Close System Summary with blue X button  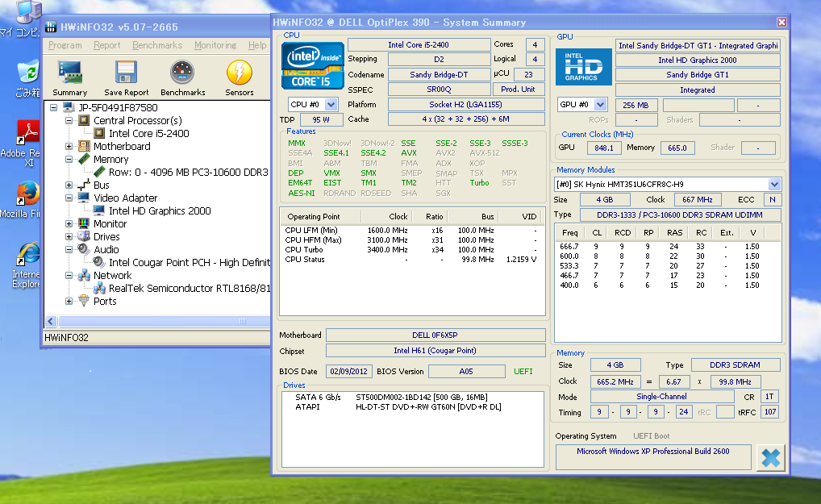[x=770, y=457]
